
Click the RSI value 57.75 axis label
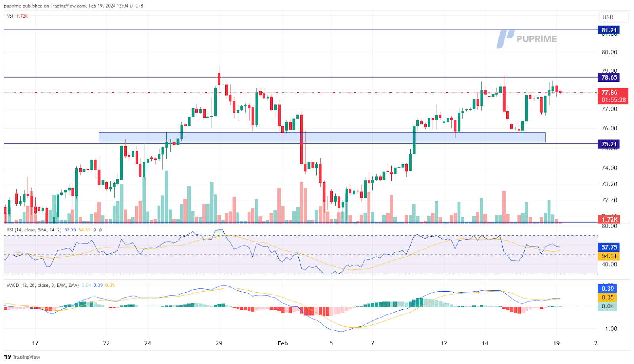(x=609, y=247)
